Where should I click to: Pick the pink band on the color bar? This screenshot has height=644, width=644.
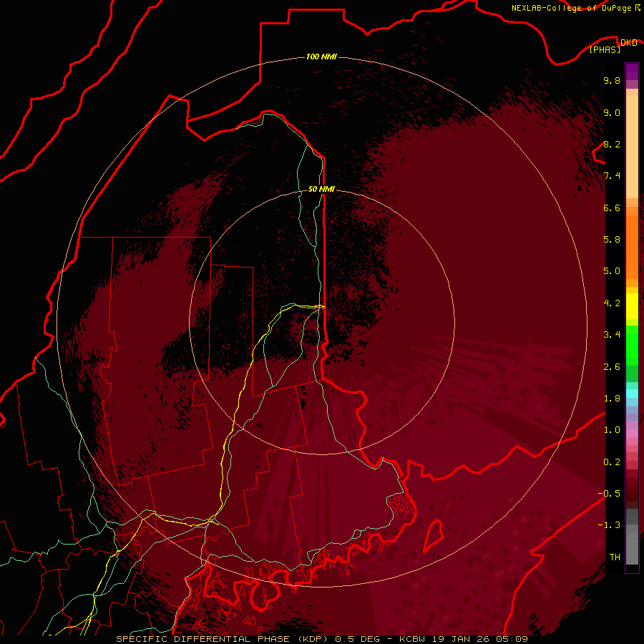tap(632, 434)
